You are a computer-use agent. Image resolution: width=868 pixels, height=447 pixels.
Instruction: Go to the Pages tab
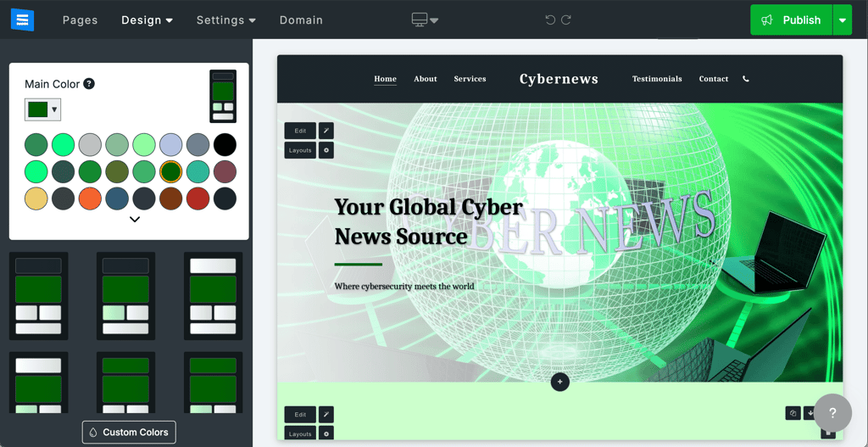click(80, 20)
